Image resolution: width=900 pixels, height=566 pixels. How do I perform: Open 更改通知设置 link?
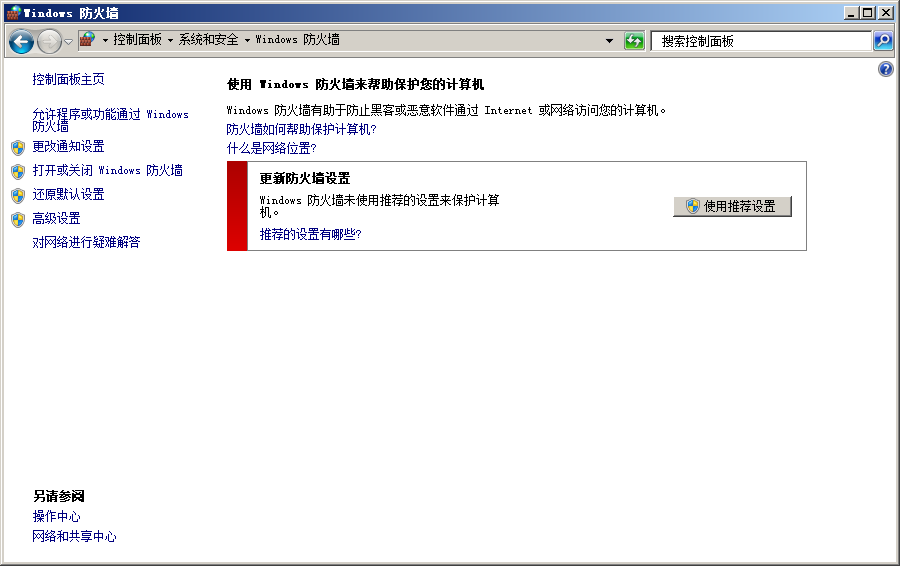tap(68, 146)
